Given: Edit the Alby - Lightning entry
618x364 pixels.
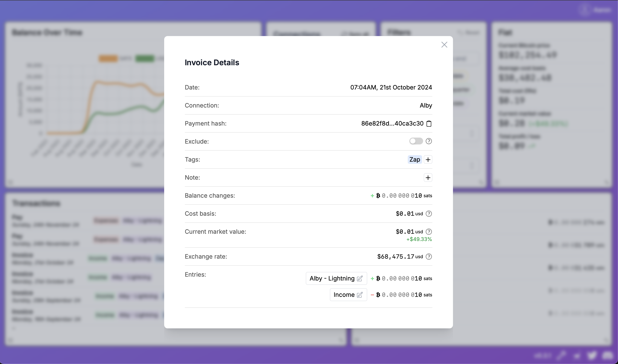Looking at the screenshot, I should pos(360,278).
